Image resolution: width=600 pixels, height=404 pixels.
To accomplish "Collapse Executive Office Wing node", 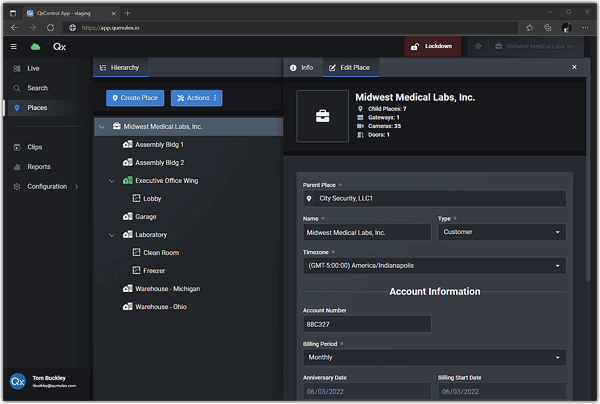I will (x=112, y=181).
